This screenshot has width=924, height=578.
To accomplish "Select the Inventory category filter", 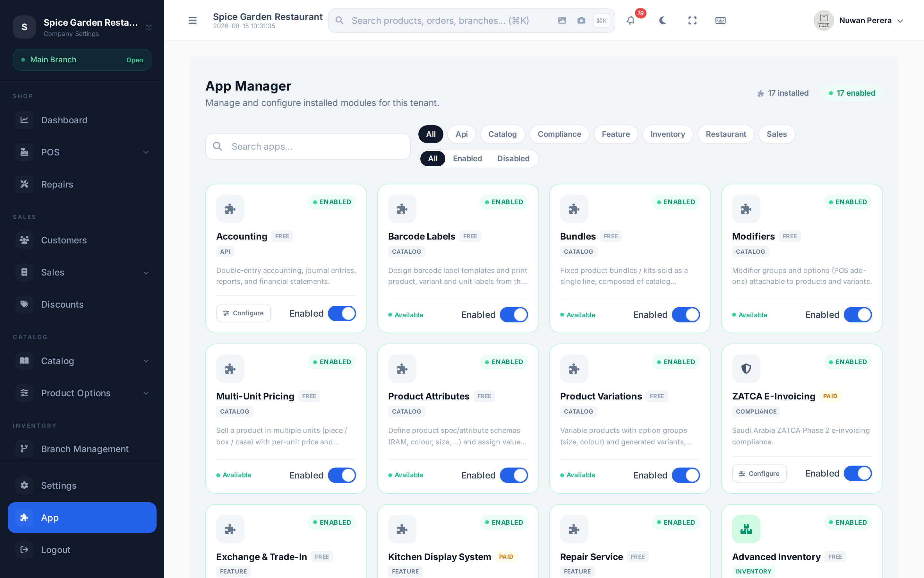I will [667, 134].
